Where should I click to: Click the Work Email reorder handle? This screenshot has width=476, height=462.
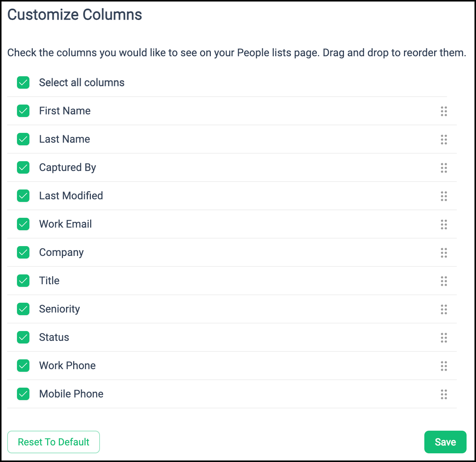tap(444, 225)
